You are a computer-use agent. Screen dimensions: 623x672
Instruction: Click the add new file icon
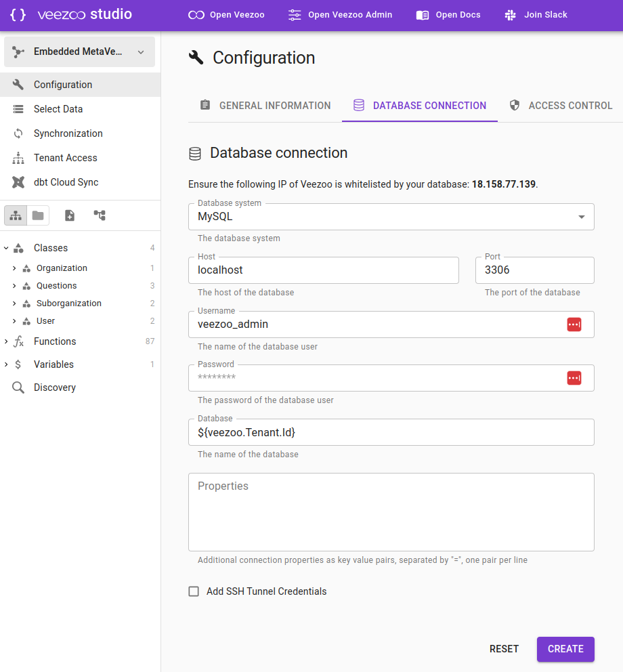[x=70, y=215]
